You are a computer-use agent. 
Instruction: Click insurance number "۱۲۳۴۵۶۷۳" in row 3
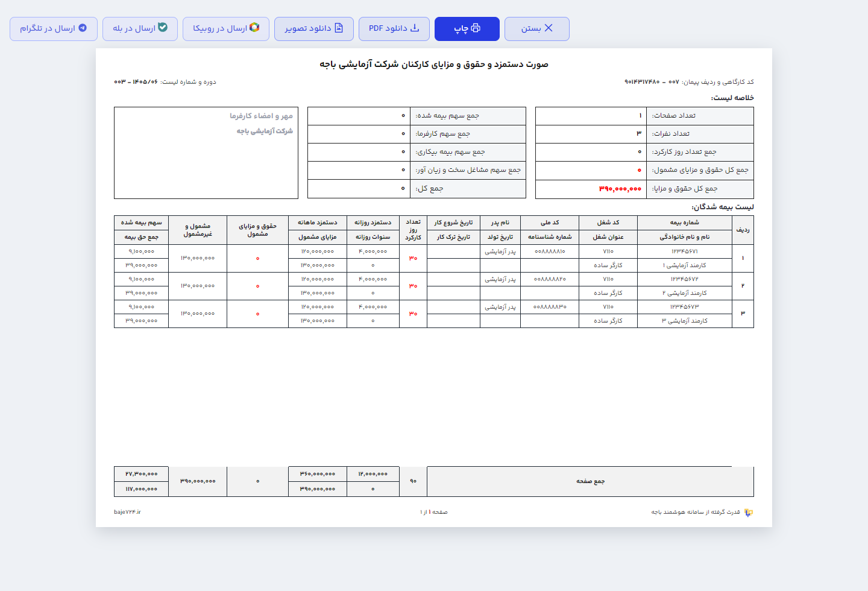point(685,307)
